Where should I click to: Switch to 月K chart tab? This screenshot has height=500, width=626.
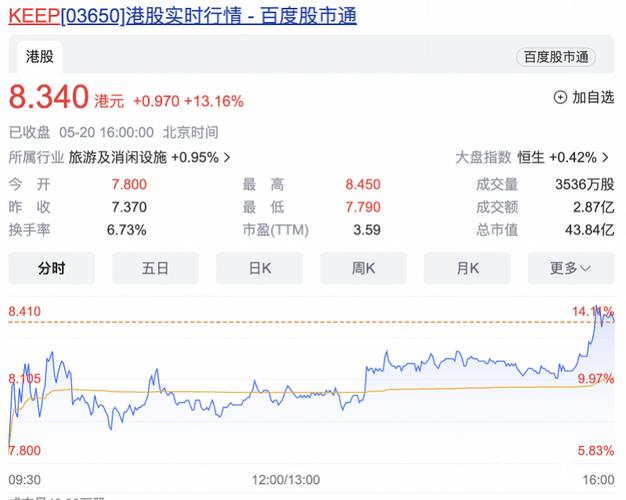[467, 268]
